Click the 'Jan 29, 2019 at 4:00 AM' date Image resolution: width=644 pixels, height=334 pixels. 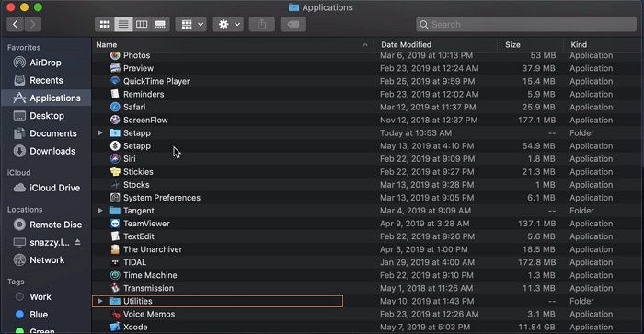click(427, 262)
